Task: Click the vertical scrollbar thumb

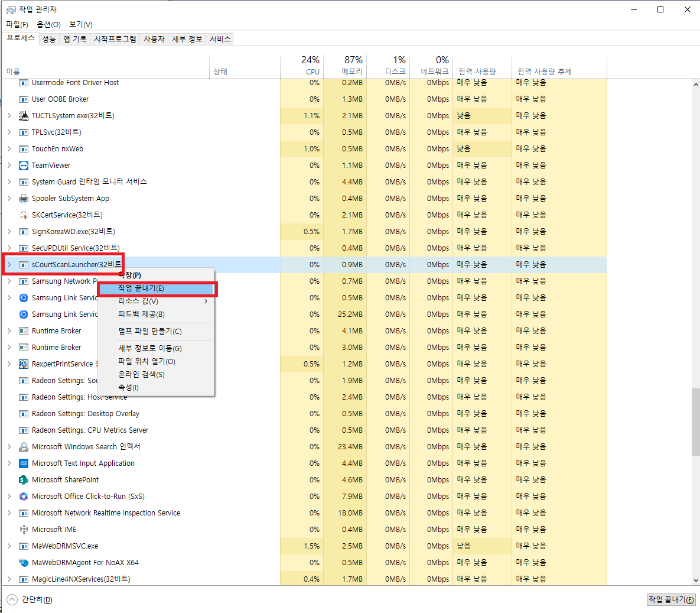Action: point(695,422)
